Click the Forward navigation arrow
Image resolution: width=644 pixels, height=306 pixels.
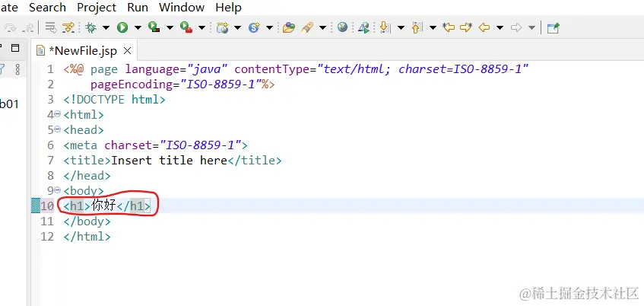point(516,27)
